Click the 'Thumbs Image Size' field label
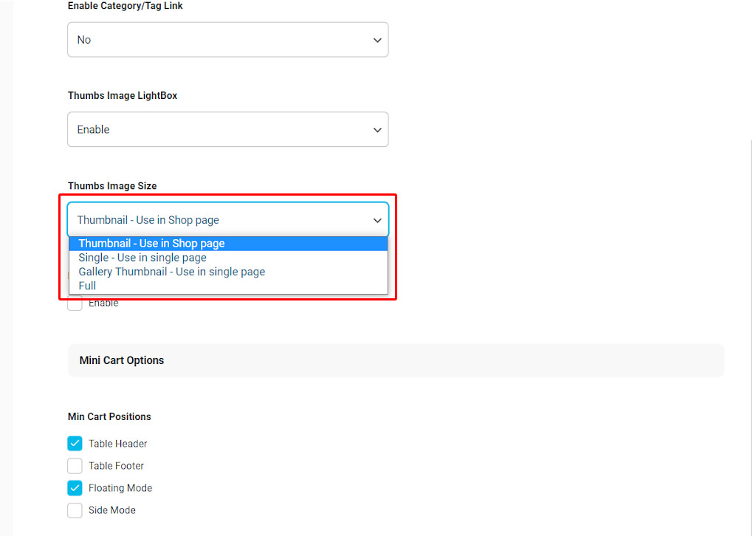756x536 pixels. [112, 186]
